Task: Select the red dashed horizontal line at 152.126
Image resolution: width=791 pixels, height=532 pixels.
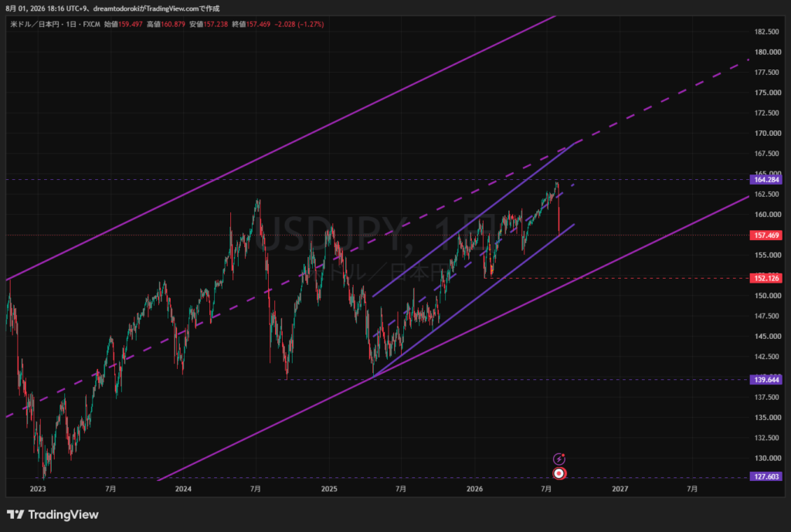Action: click(616, 278)
